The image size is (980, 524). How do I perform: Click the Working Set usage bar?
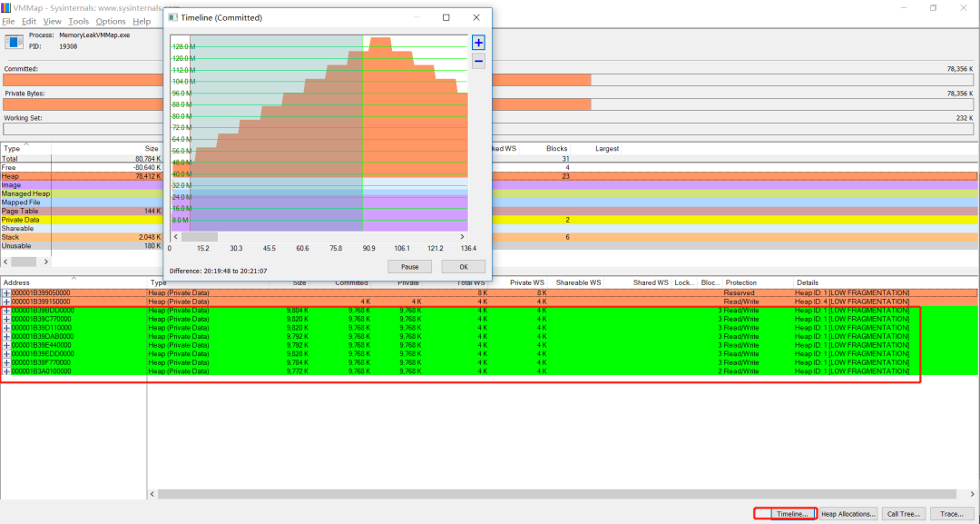pyautogui.click(x=488, y=129)
